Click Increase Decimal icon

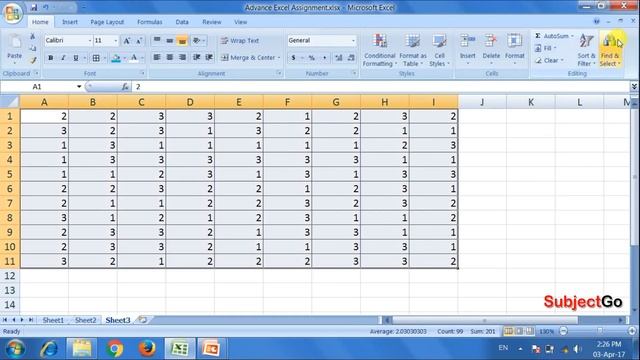pos(338,58)
